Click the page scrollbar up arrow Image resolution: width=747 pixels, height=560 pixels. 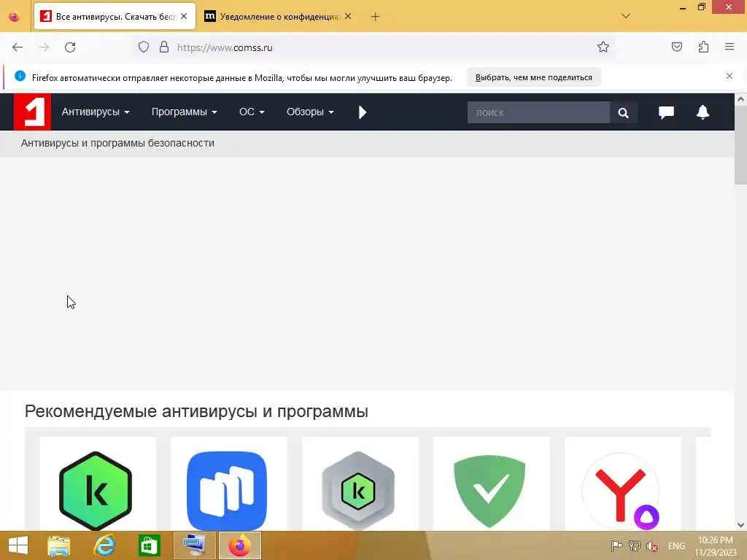coord(740,99)
